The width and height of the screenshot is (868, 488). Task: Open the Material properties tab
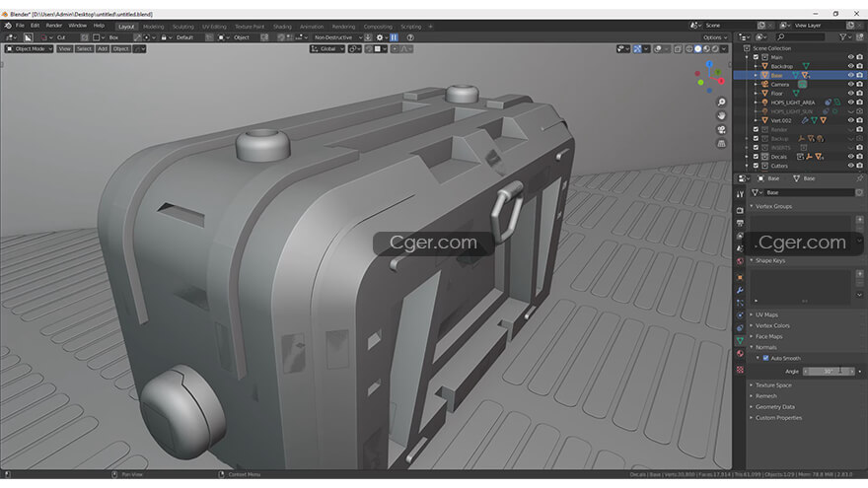(740, 354)
